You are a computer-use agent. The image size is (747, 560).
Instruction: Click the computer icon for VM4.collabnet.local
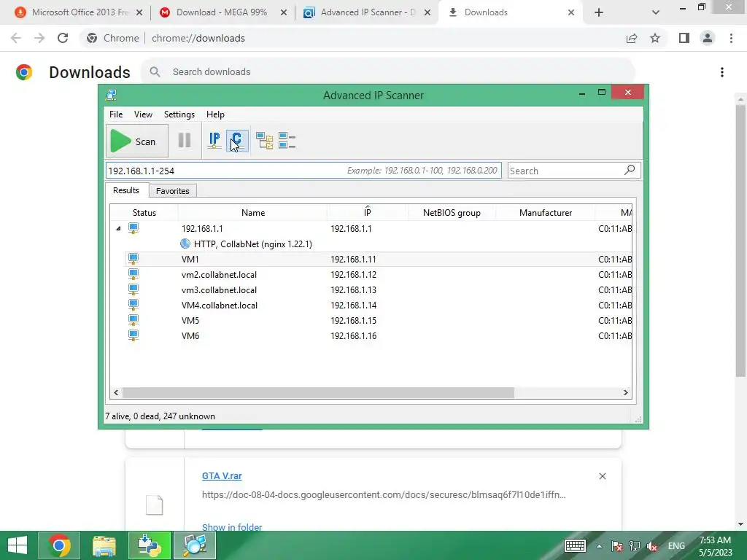(x=133, y=304)
